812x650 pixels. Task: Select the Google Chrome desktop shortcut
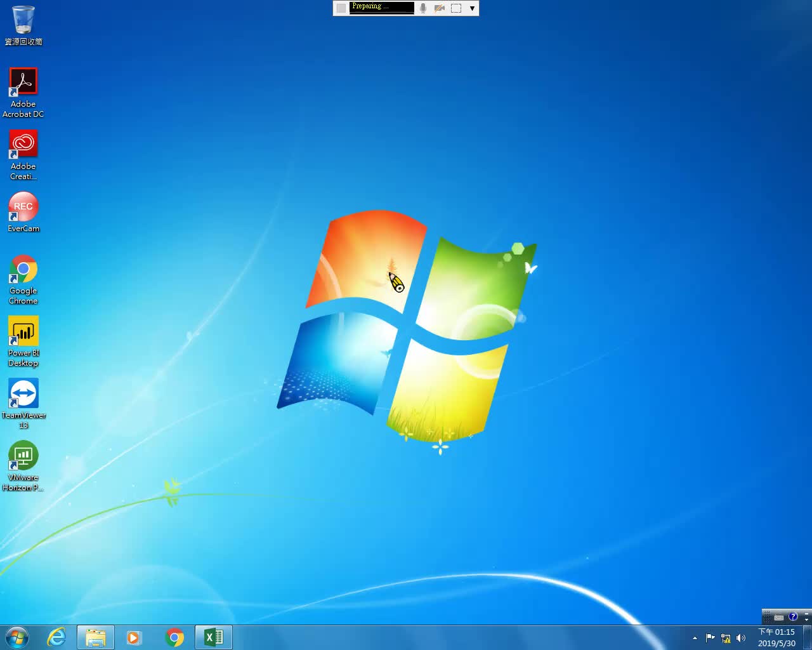(23, 280)
